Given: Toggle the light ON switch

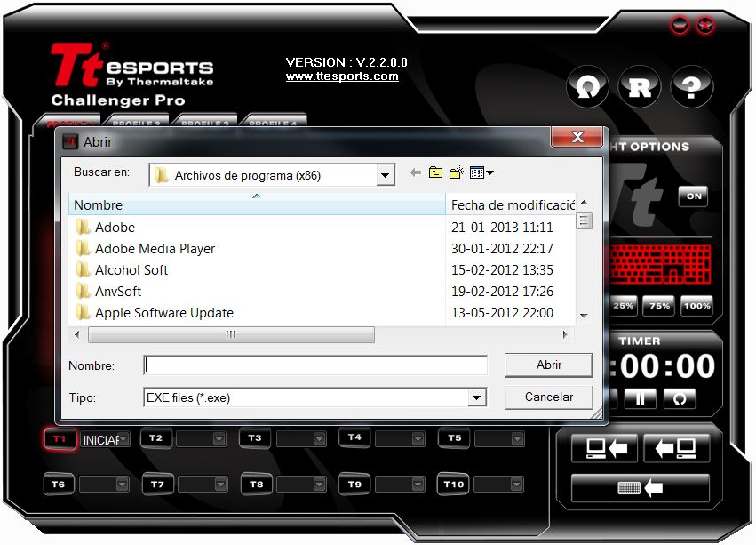Looking at the screenshot, I should tap(693, 196).
